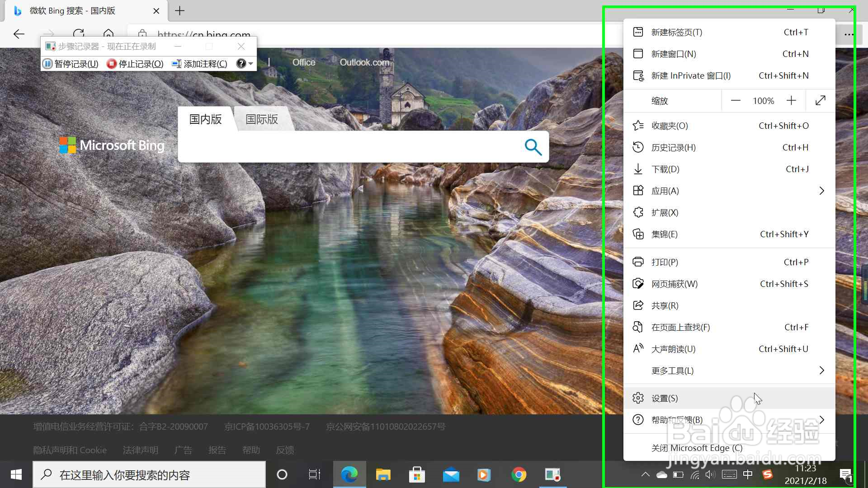This screenshot has height=488, width=868.
Task: Select the Bing search magnifier icon
Action: coord(533,147)
